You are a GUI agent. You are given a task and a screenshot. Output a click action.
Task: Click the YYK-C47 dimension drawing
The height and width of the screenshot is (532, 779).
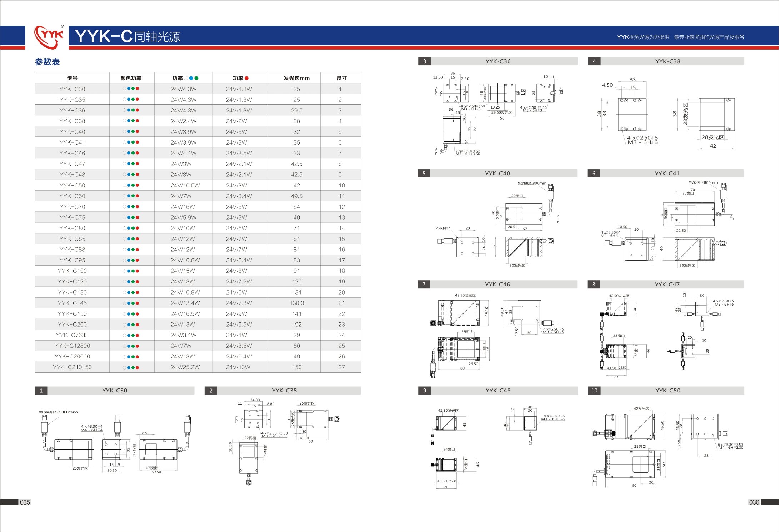667,336
